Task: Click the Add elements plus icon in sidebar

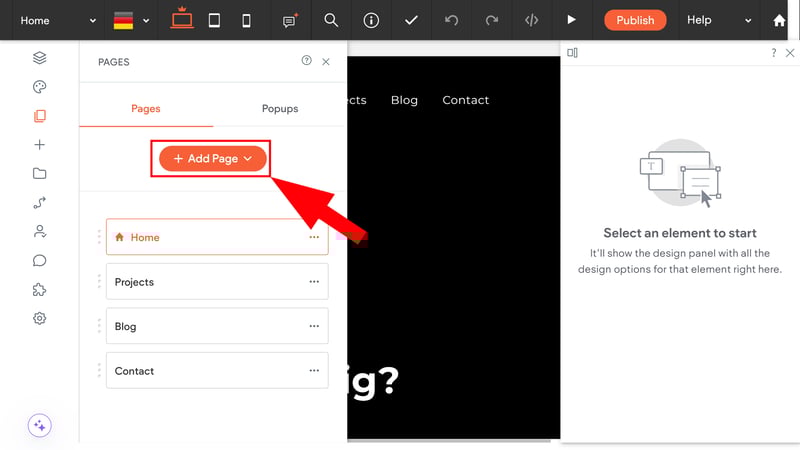Action: [x=39, y=145]
